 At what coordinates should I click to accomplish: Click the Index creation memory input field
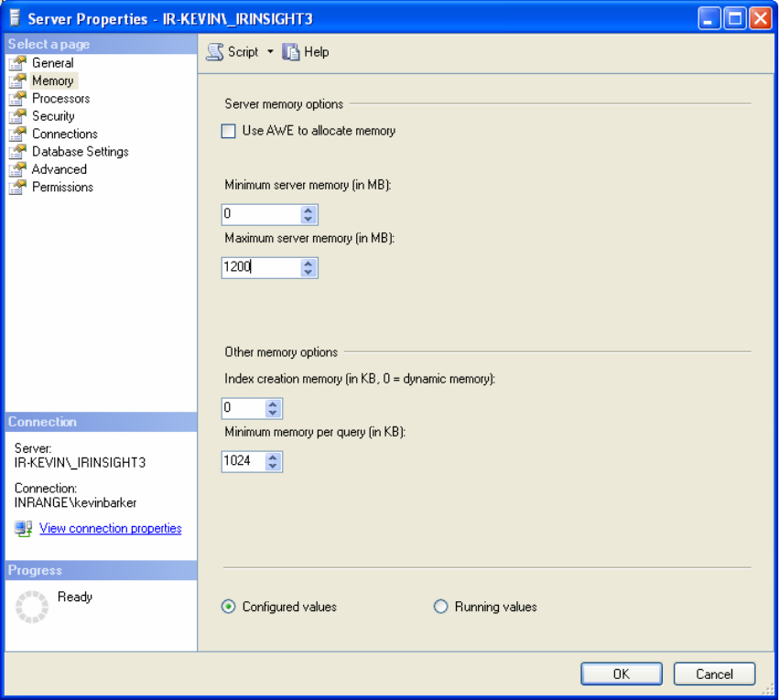pyautogui.click(x=243, y=409)
